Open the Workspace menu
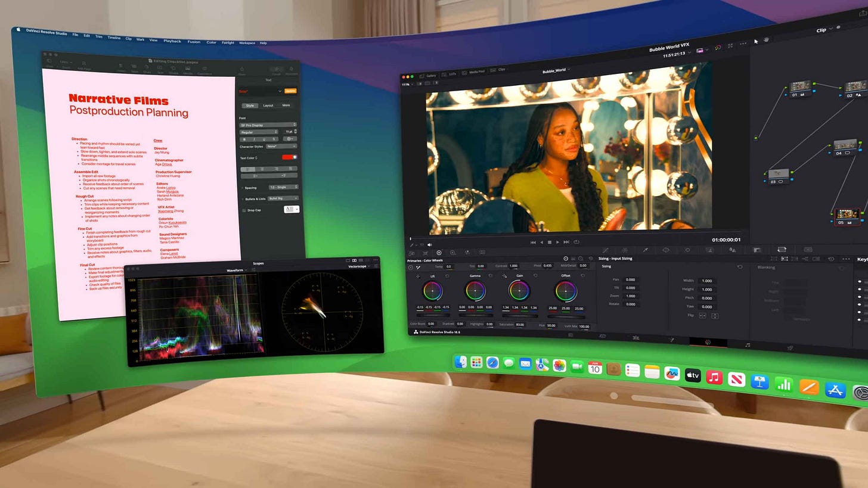The width and height of the screenshot is (868, 488). tap(247, 43)
